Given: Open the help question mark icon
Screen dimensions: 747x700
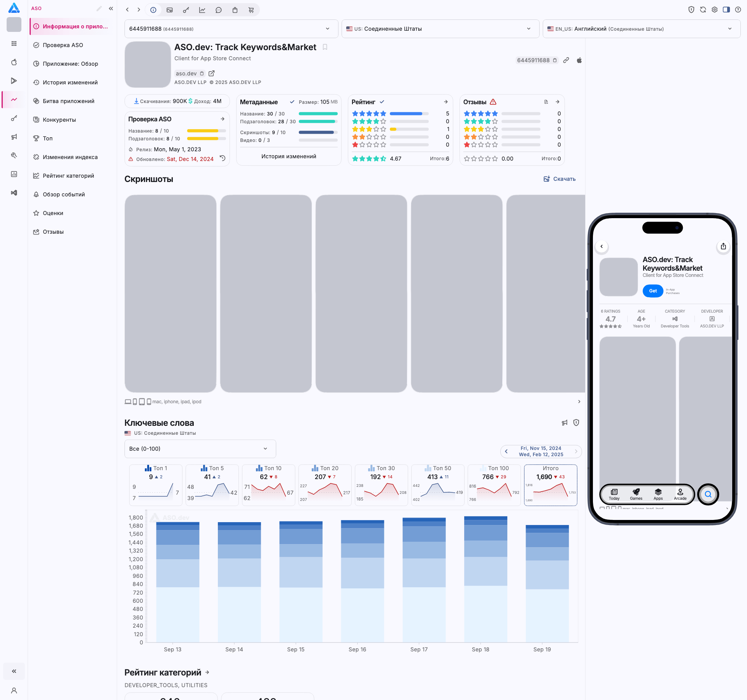Looking at the screenshot, I should (x=738, y=10).
